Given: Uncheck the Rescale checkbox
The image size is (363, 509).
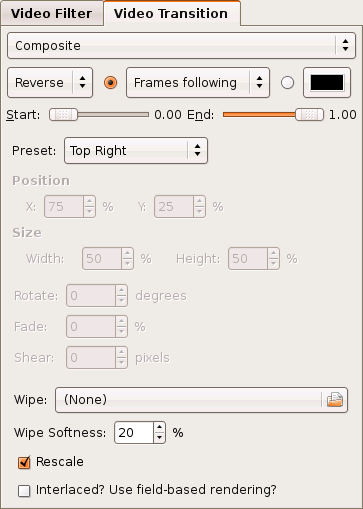Looking at the screenshot, I should click(x=24, y=462).
